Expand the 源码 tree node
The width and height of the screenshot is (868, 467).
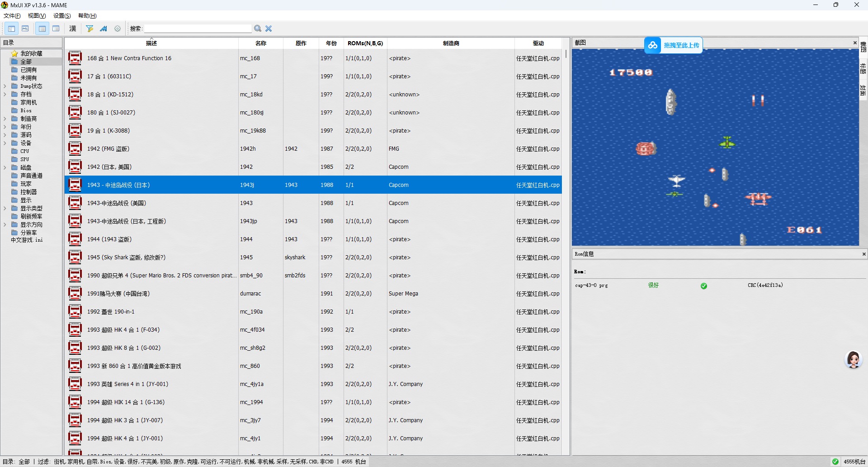point(5,135)
